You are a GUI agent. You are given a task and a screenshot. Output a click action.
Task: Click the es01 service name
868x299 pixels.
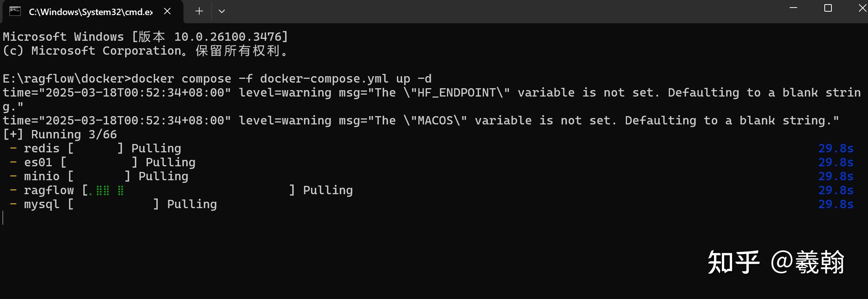click(38, 163)
